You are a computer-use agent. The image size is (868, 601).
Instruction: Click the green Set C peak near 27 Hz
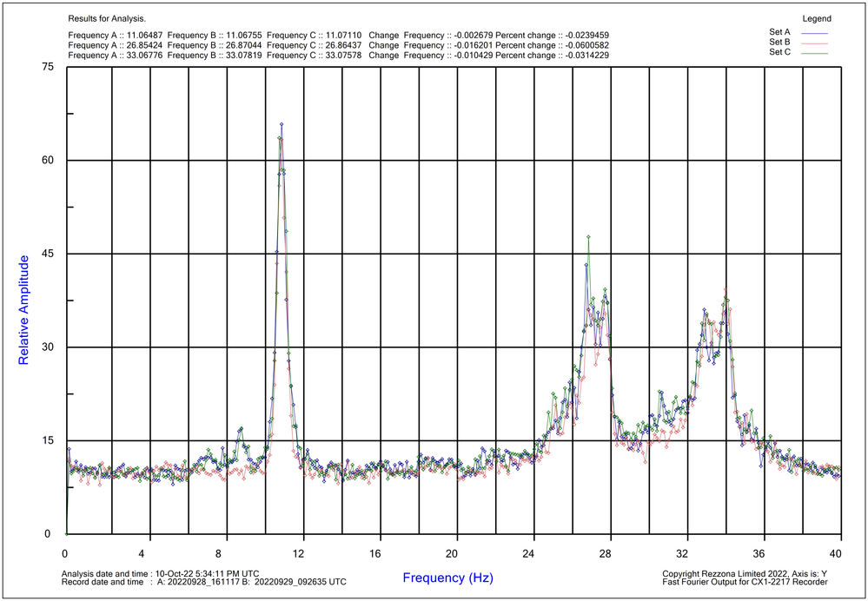pos(588,237)
